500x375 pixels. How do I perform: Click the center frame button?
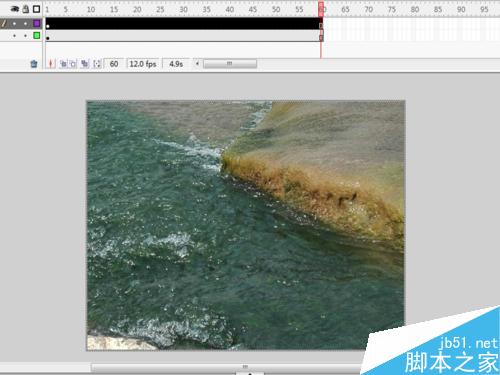coord(51,64)
